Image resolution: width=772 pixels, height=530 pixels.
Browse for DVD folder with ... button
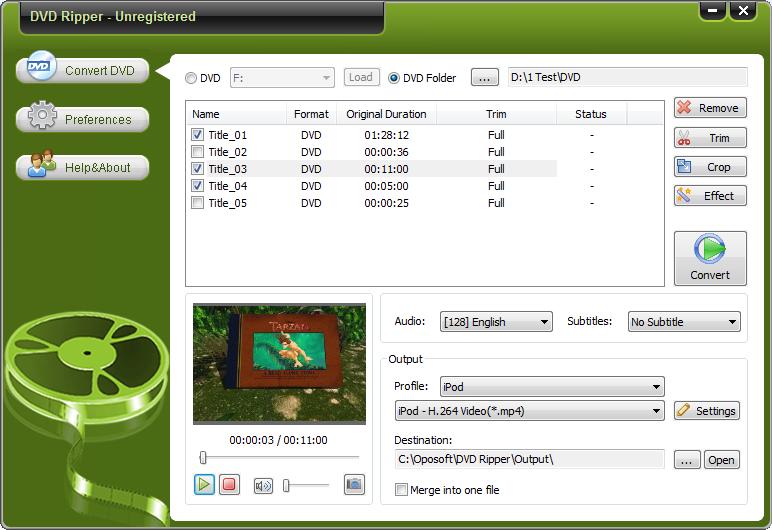(x=484, y=77)
